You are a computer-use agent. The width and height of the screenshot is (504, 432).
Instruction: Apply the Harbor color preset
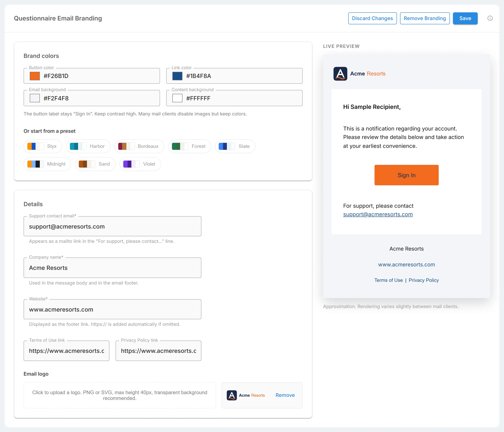(x=88, y=146)
